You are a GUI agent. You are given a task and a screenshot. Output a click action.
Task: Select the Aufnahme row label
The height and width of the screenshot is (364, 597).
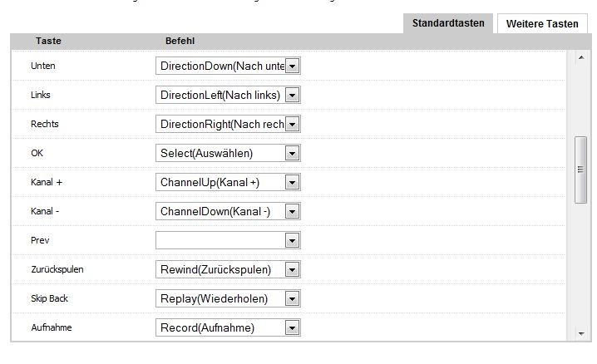click(x=51, y=327)
